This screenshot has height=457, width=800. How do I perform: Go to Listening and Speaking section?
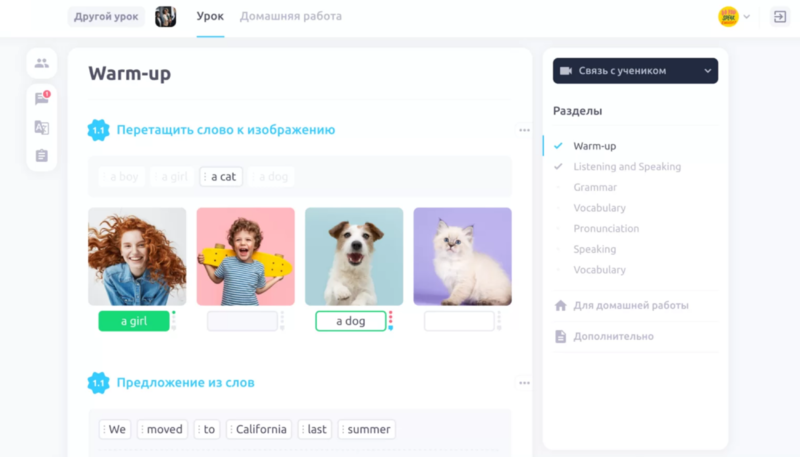coord(627,167)
